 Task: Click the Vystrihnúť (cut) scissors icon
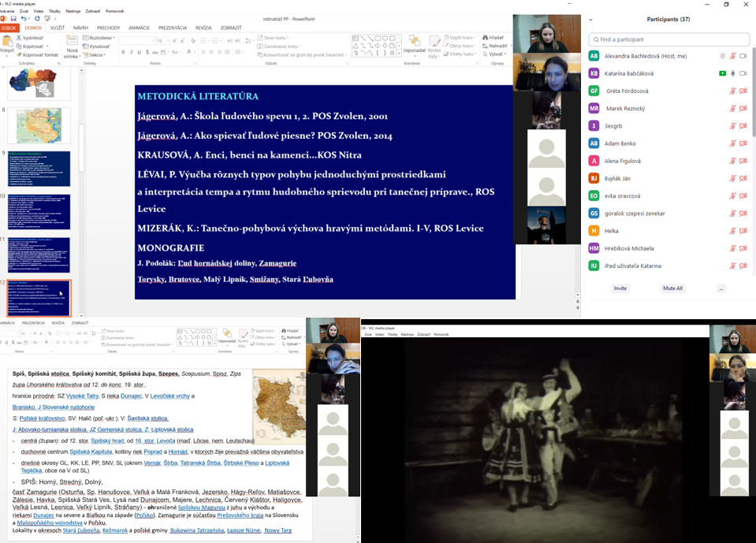[x=19, y=38]
